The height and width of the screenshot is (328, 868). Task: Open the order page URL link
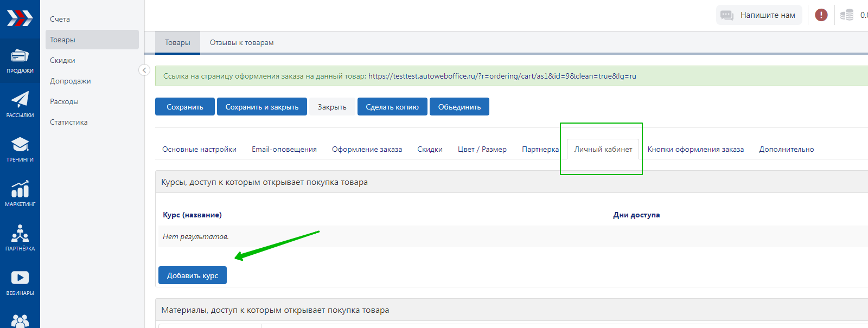coord(502,76)
